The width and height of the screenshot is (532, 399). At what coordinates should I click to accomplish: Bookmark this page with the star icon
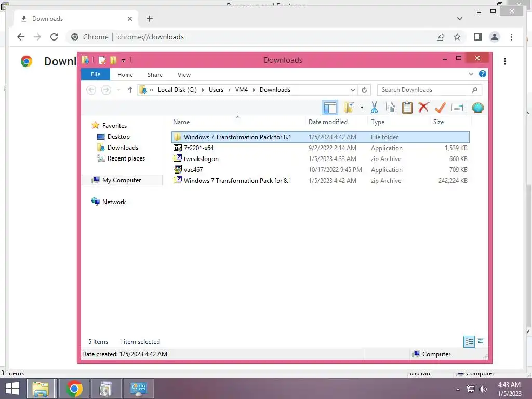[457, 37]
